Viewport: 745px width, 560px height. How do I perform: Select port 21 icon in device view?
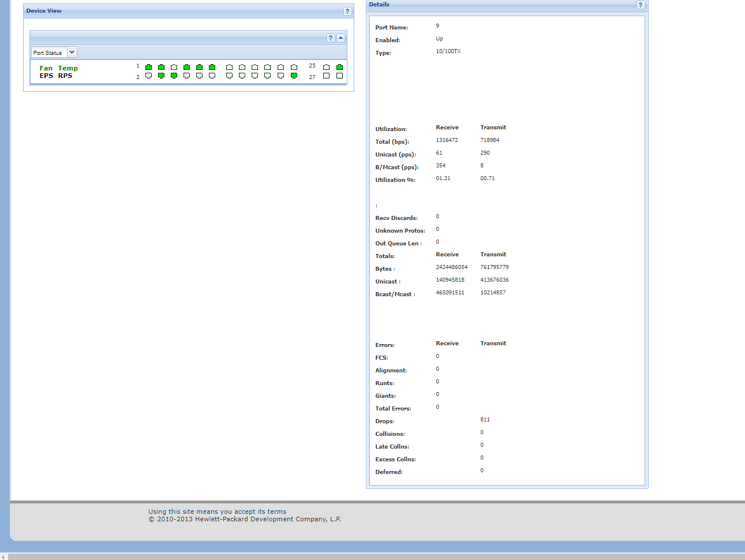coord(280,67)
